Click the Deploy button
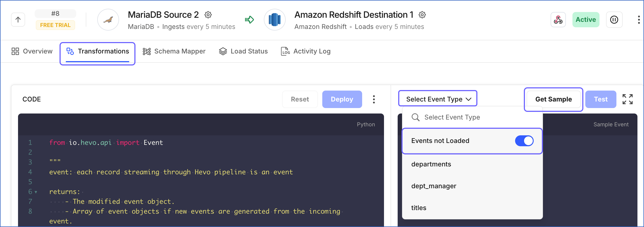Image resolution: width=644 pixels, height=227 pixels. [342, 99]
